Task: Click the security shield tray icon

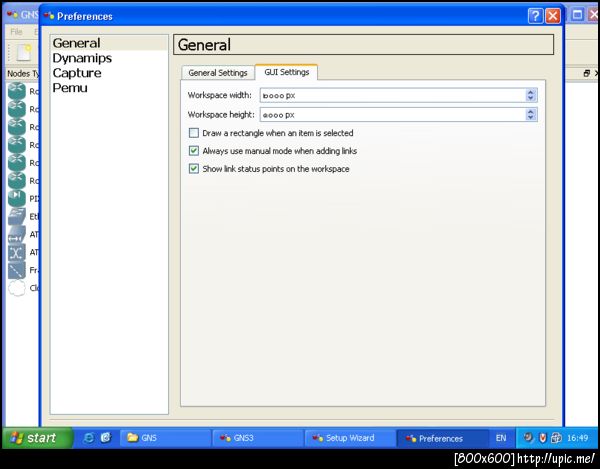Action: point(542,438)
